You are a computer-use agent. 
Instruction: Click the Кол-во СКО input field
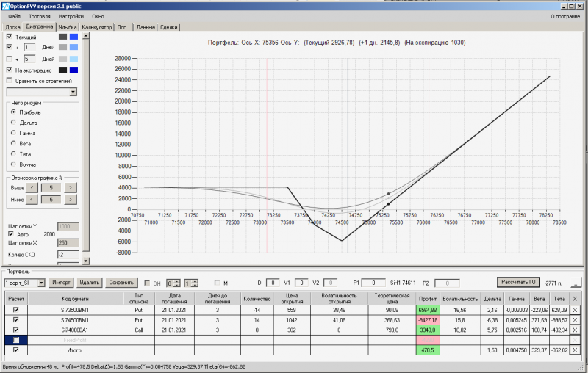click(x=68, y=255)
